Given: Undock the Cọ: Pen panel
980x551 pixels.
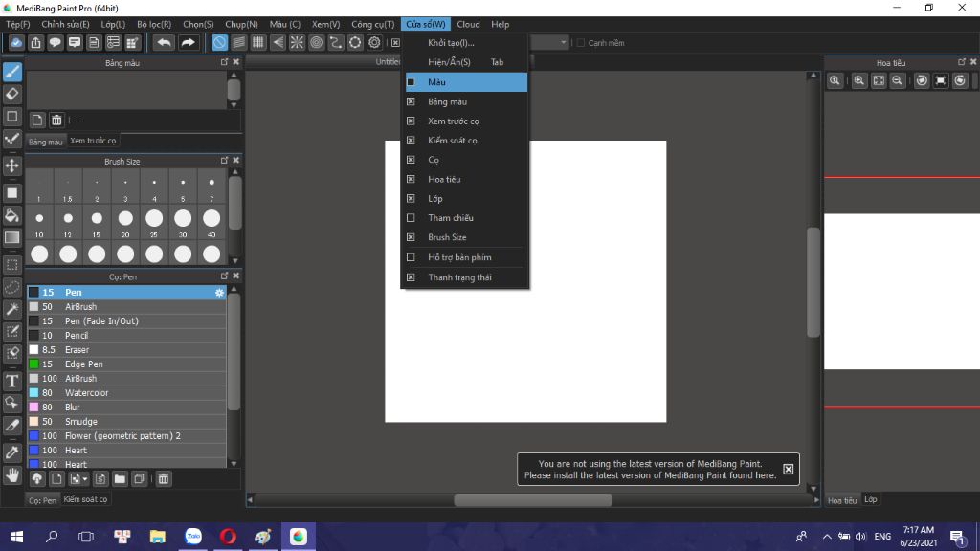Looking at the screenshot, I should pyautogui.click(x=224, y=275).
